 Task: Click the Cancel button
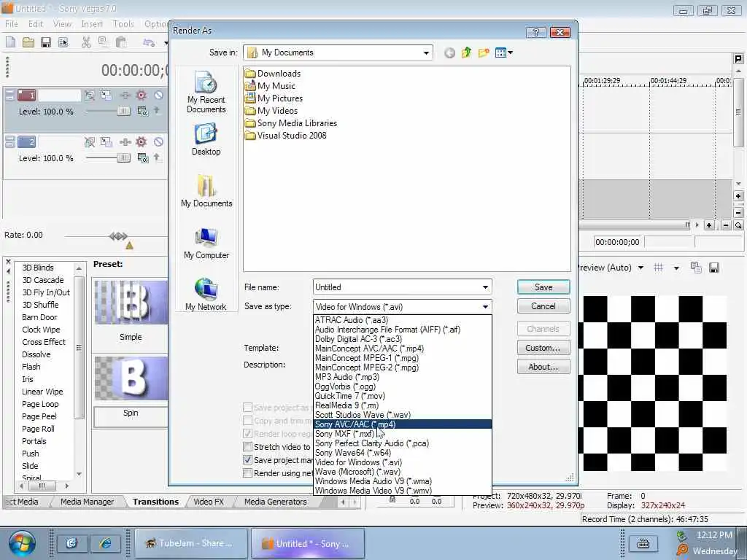click(x=543, y=306)
